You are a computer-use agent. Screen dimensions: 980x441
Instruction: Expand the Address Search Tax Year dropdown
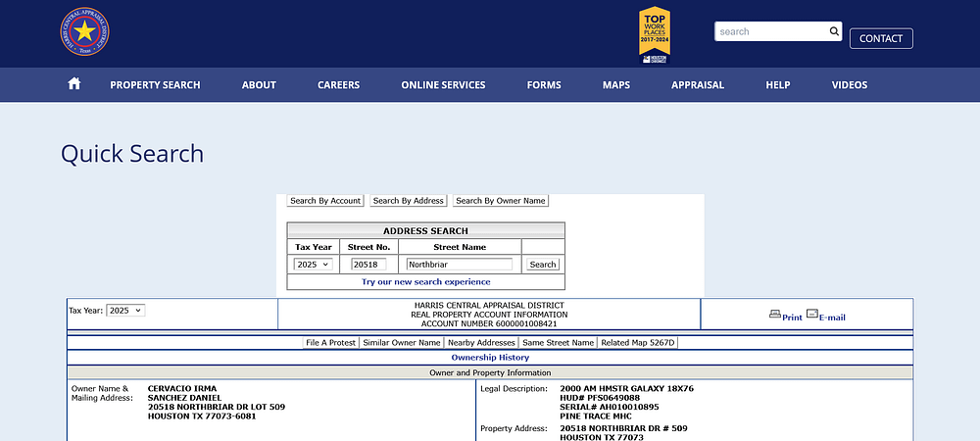(x=314, y=265)
